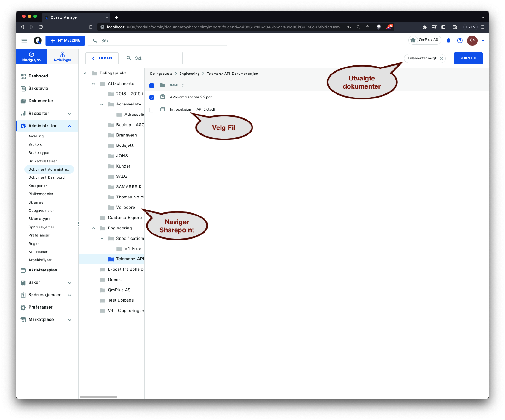
Task: Expand the Rapporter sidebar menu
Action: (70, 114)
